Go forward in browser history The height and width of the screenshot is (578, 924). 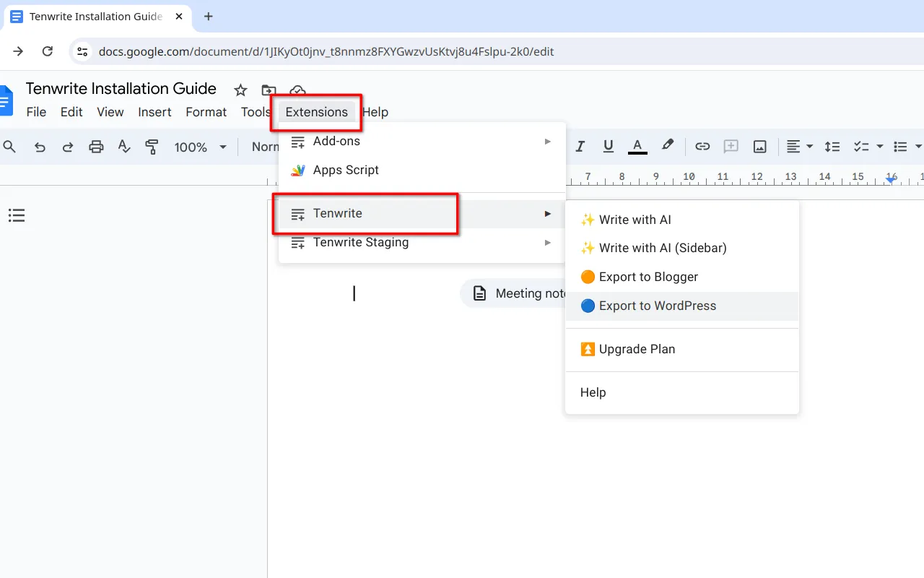tap(18, 51)
